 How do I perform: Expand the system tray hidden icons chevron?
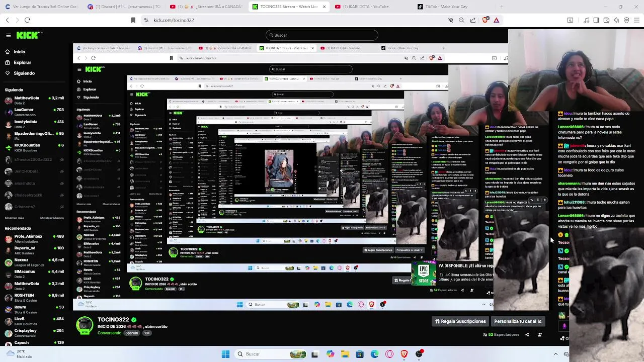pyautogui.click(x=555, y=354)
